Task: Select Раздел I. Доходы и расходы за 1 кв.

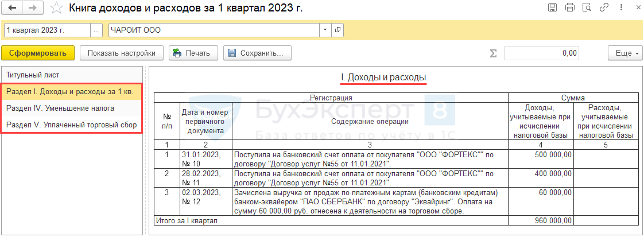Action: (72, 92)
